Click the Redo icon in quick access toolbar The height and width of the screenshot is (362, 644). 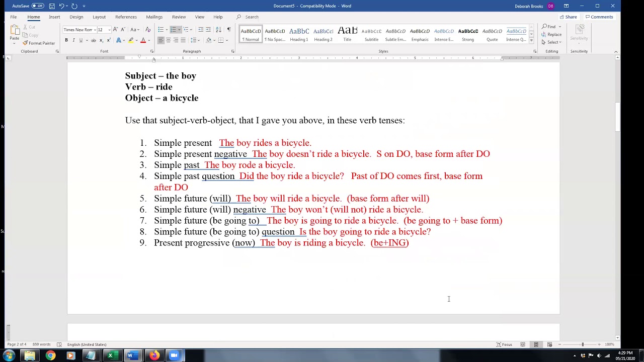pos(74,6)
